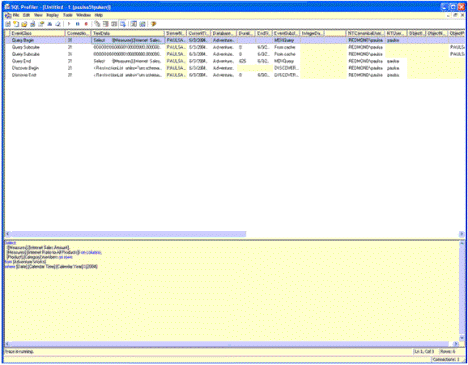Click the trace Properties toolbar icon

coord(41,24)
